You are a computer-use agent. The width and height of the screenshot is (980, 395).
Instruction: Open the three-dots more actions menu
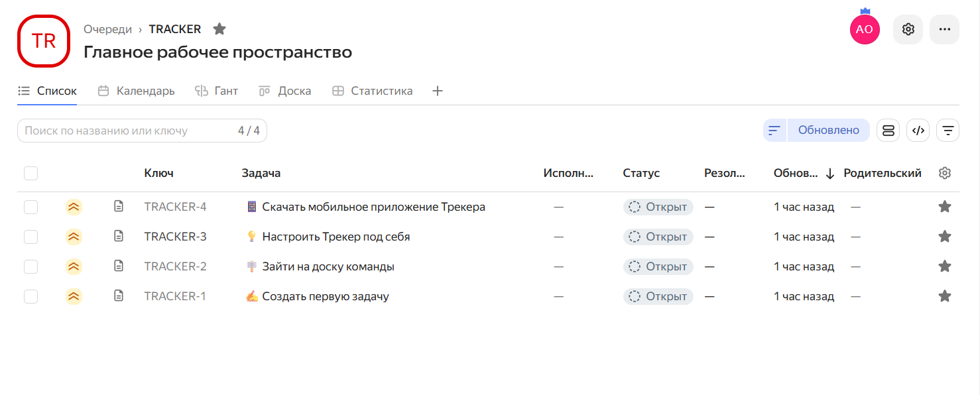(944, 29)
